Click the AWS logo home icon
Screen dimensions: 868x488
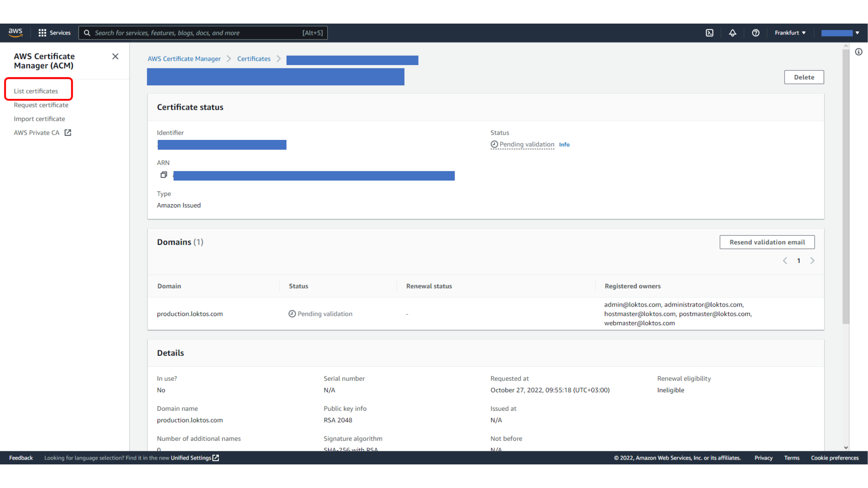[15, 33]
